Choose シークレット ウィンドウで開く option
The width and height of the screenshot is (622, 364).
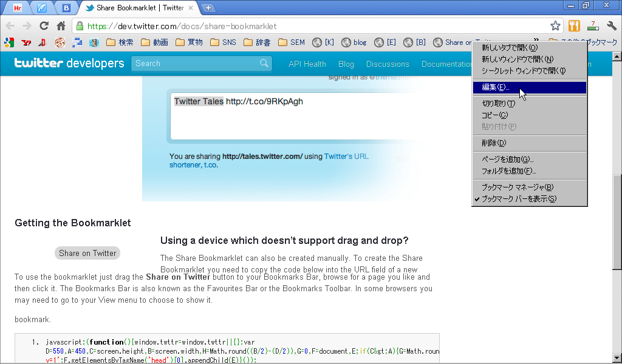[530, 71]
